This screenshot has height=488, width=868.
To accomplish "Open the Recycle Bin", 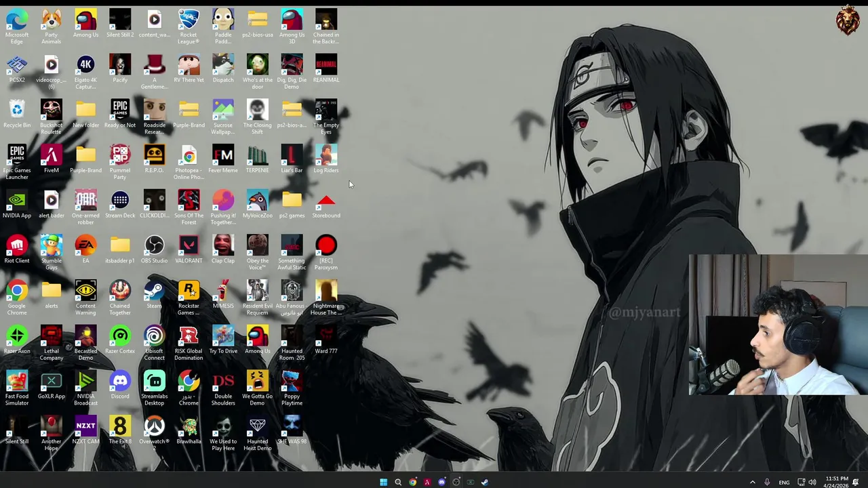I will pos(17,114).
